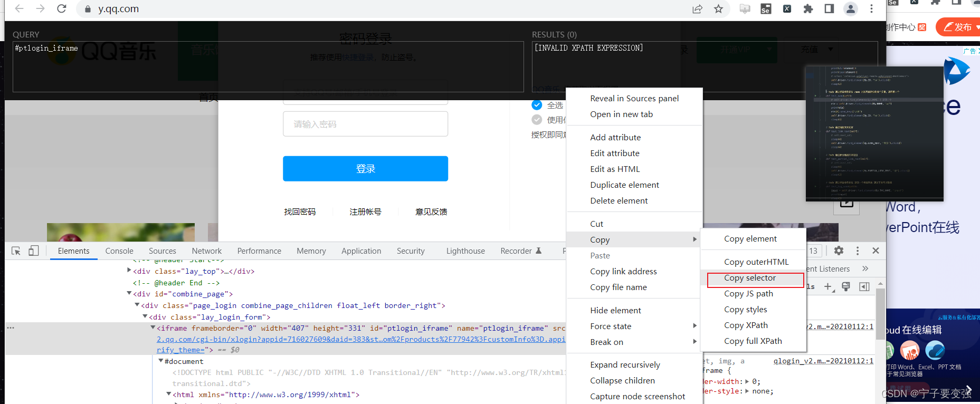Select Copy outerHTML
980x404 pixels.
(x=756, y=262)
